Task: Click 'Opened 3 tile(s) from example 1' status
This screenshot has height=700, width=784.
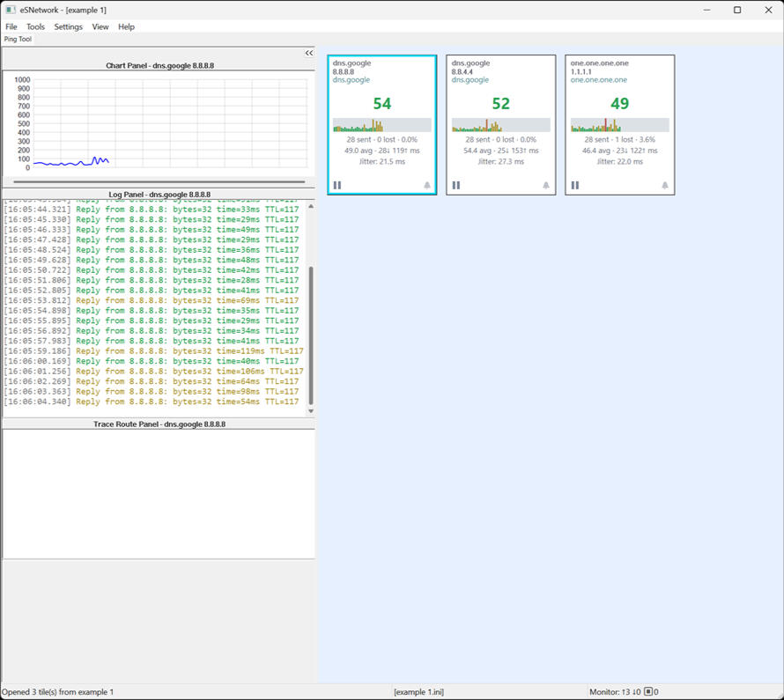Action: tap(57, 692)
